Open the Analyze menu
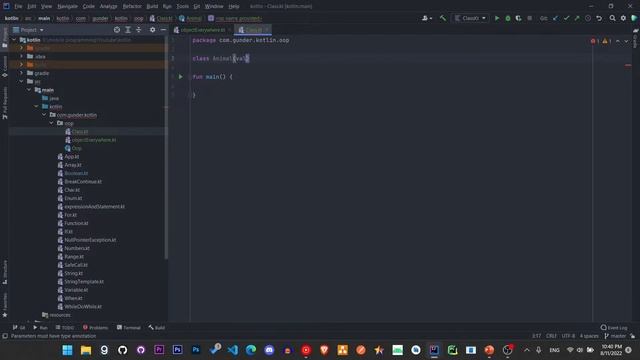The height and width of the screenshot is (360, 640). tap(108, 6)
